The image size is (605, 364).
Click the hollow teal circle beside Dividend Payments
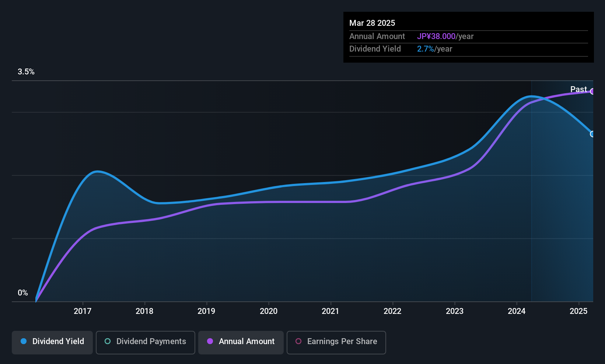(x=108, y=341)
